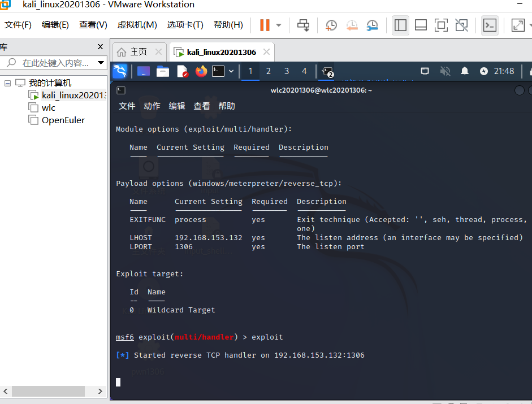
Task: Switch to workspace 4
Action: tap(304, 71)
